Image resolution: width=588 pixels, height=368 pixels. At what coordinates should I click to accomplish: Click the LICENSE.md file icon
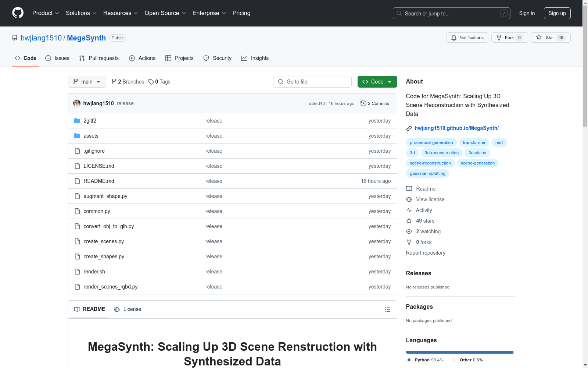pos(77,166)
